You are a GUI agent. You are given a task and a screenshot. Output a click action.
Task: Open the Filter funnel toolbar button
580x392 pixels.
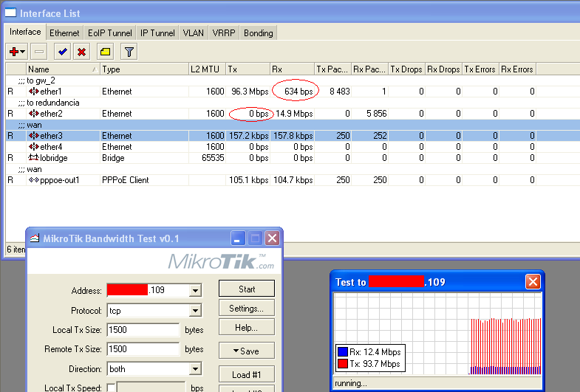129,52
